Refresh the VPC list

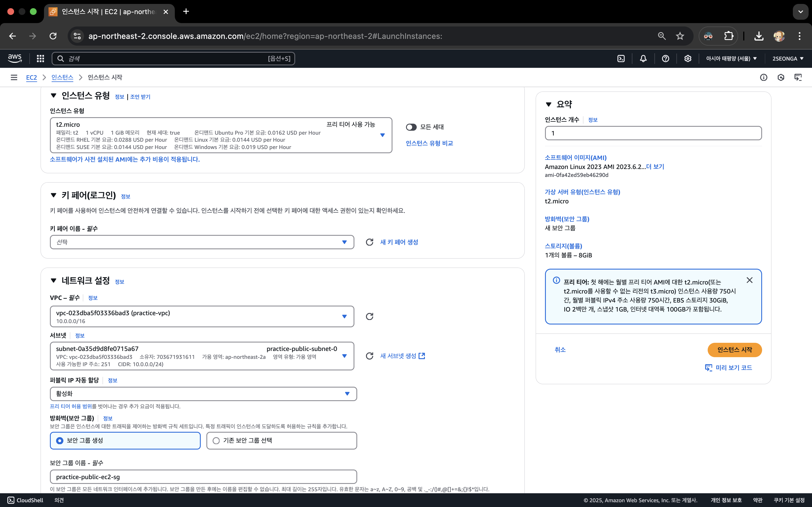pos(369,317)
